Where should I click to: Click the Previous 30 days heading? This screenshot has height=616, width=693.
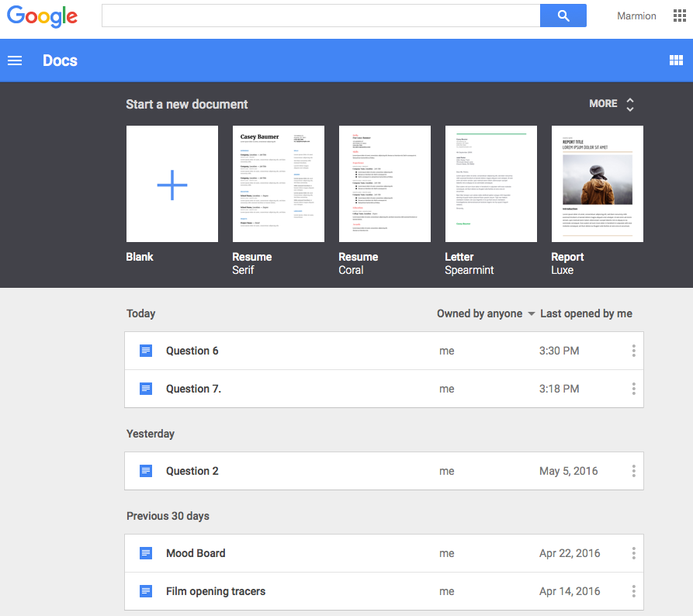[168, 516]
